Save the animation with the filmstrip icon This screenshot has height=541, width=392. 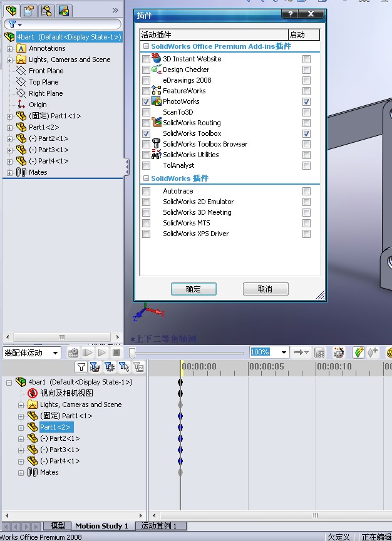coord(319,353)
